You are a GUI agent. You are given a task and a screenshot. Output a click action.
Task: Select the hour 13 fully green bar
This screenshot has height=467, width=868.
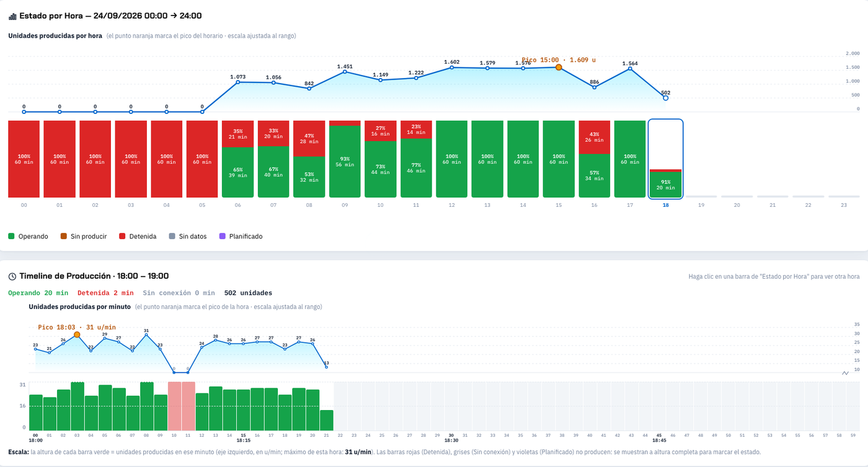tap(487, 159)
